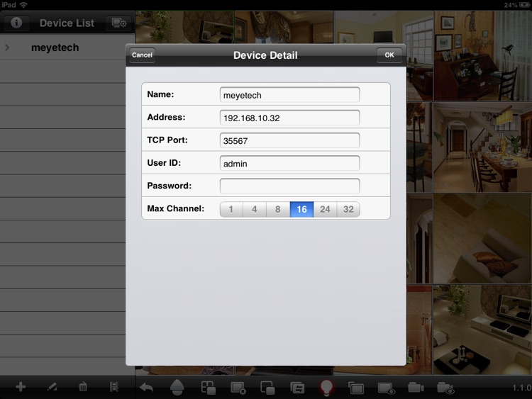The width and height of the screenshot is (532, 399).
Task: Edit the Name field containing meyetech
Action: (289, 95)
